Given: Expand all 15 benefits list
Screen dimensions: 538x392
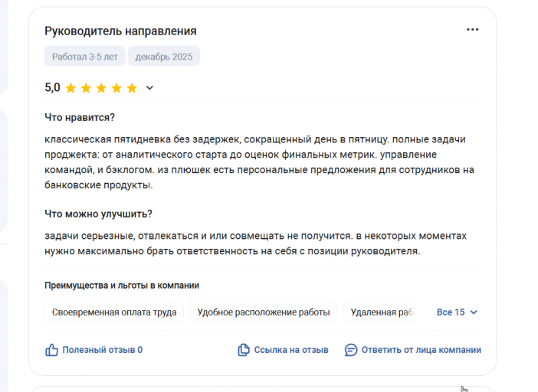Looking at the screenshot, I should point(457,312).
